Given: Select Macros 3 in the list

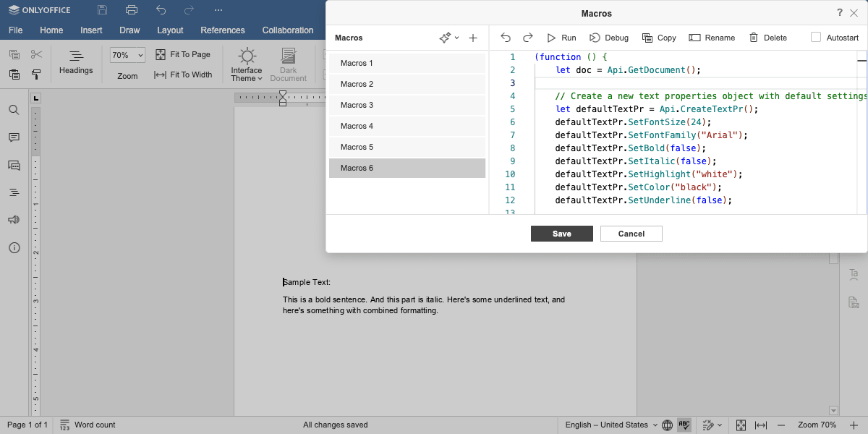Looking at the screenshot, I should pos(407,105).
